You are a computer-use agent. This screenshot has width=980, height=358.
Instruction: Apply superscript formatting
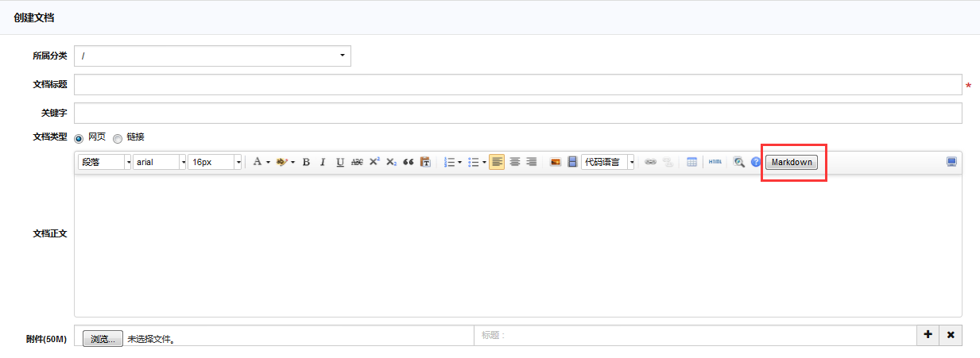coord(374,162)
